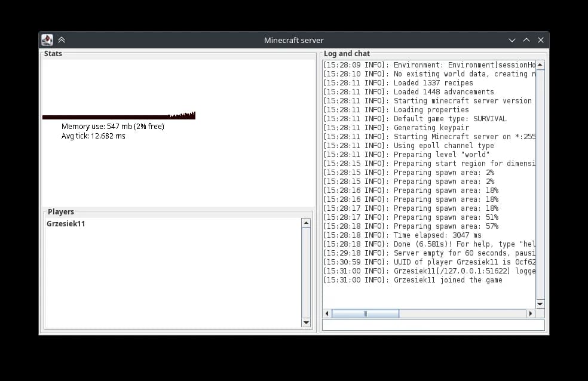Click the Players list vertical scrollbar track
This screenshot has width=588, height=381.
(x=306, y=273)
